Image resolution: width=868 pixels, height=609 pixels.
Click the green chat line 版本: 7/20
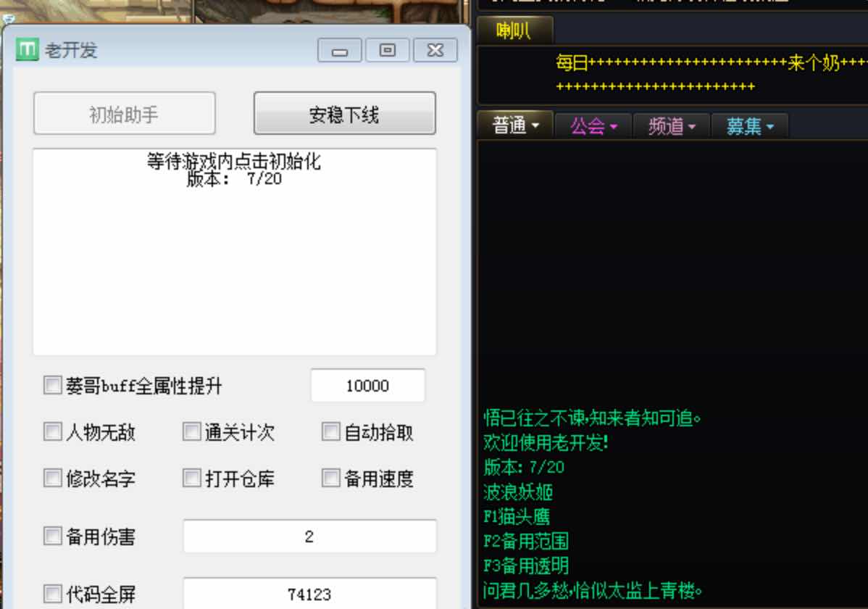pos(524,467)
